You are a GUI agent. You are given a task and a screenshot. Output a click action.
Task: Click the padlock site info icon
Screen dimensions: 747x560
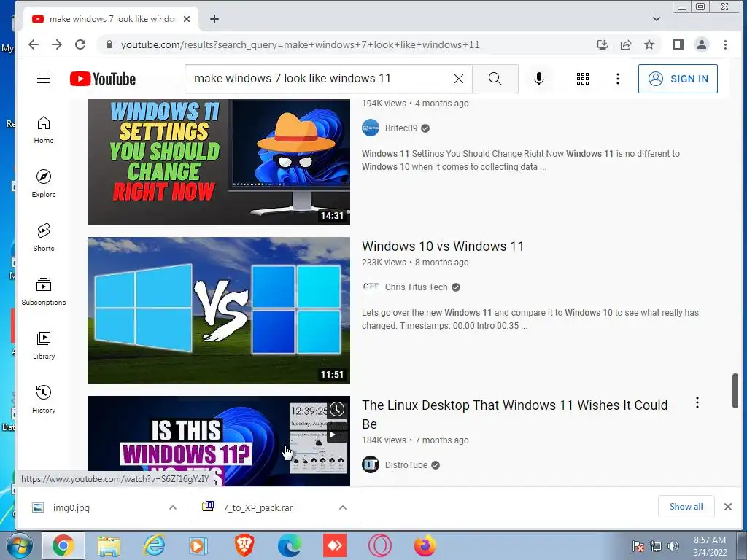pyautogui.click(x=109, y=44)
